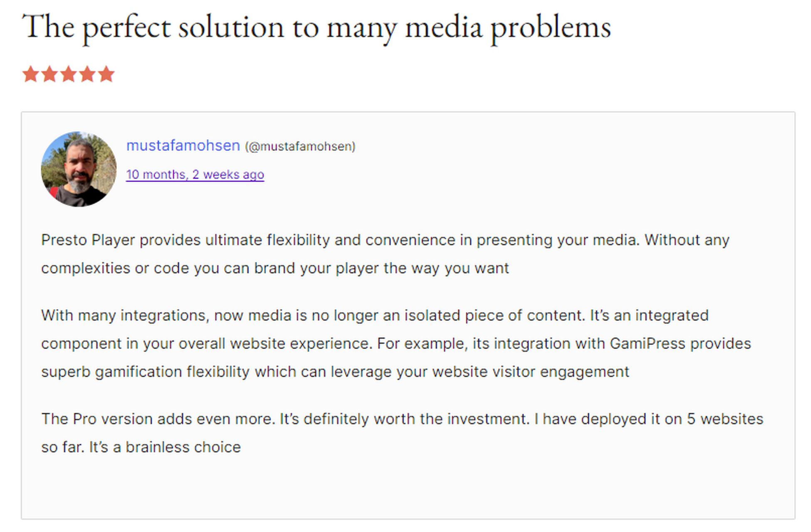Image resolution: width=811 pixels, height=532 pixels.
Task: Click the @mustafamohsen handle in parentheses
Action: [x=300, y=146]
